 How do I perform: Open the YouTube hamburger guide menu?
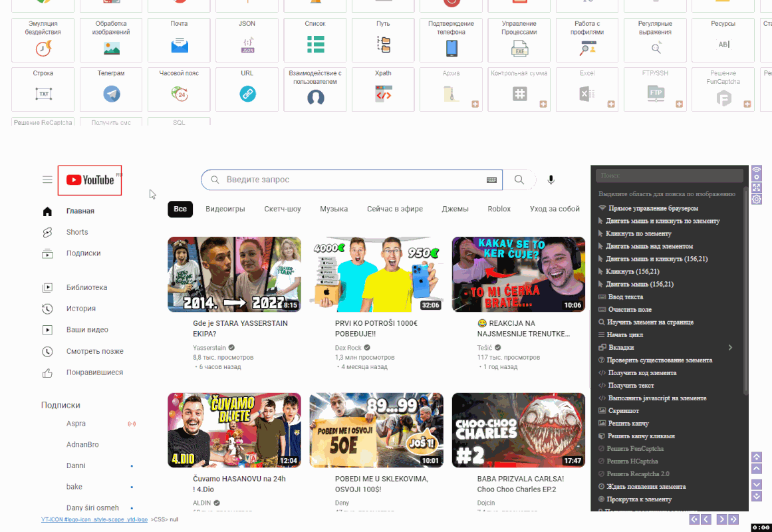[47, 180]
